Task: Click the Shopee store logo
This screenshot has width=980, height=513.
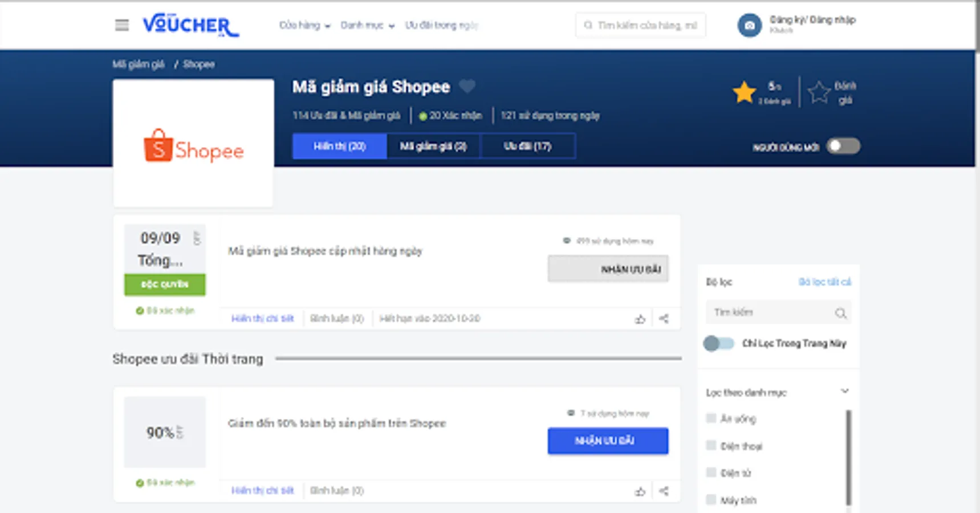Action: click(x=193, y=146)
